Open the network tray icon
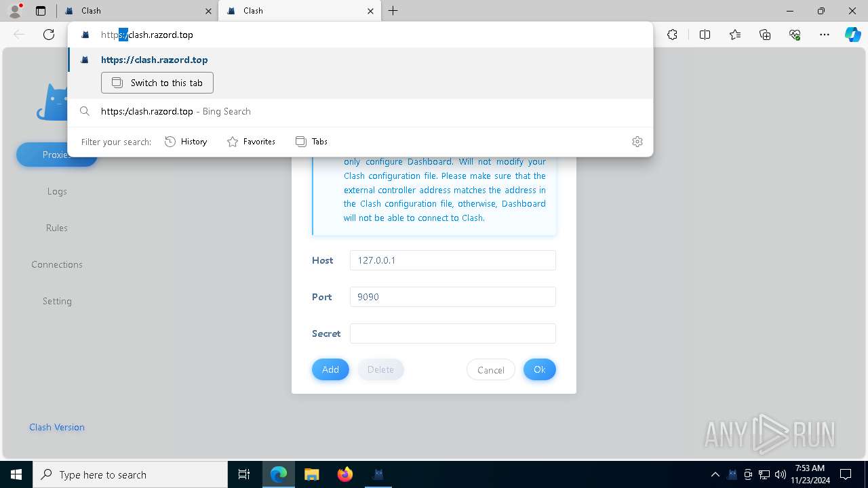This screenshot has height=488, width=868. pyautogui.click(x=764, y=474)
